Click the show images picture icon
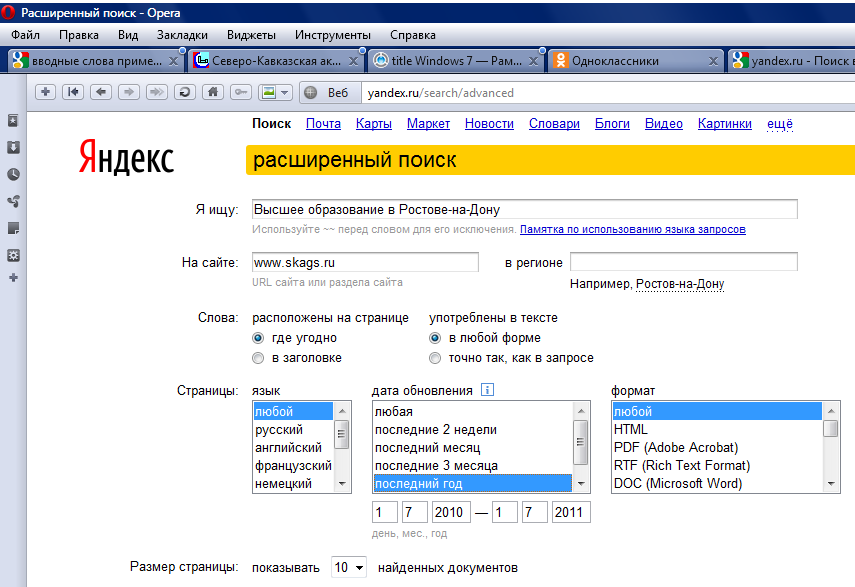This screenshot has height=587, width=855. click(269, 92)
